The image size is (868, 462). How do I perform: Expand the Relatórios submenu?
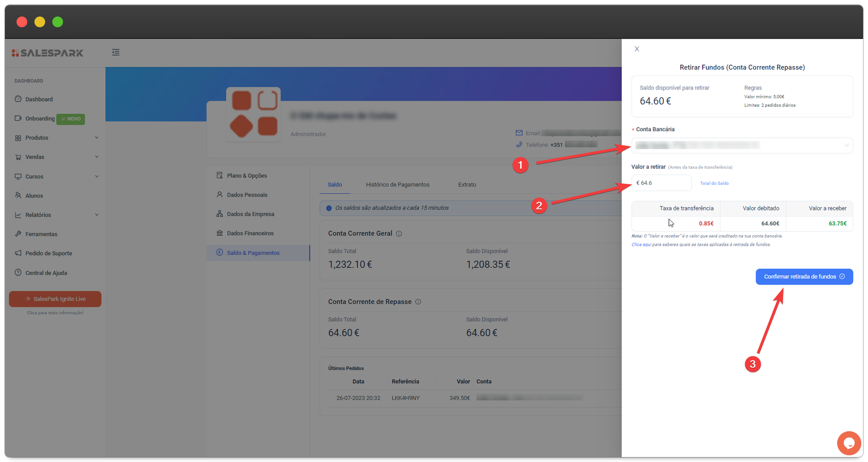(x=38, y=215)
